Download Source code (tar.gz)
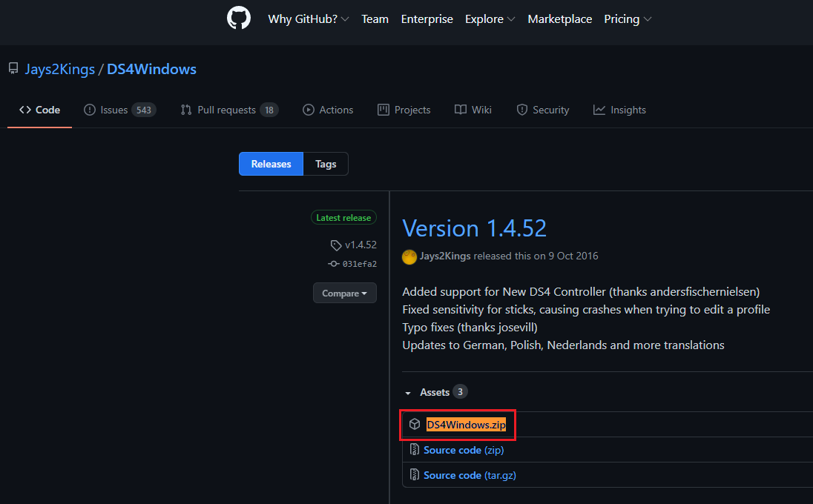Image resolution: width=813 pixels, height=504 pixels. click(x=470, y=475)
